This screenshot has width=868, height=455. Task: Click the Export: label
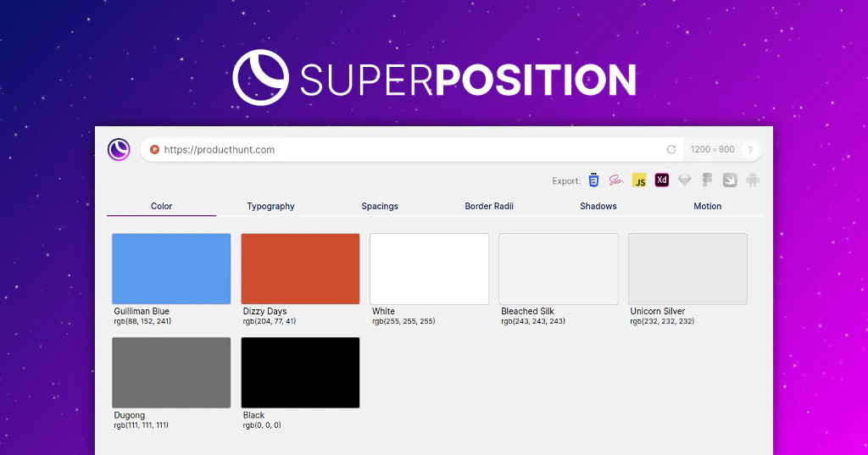click(566, 181)
